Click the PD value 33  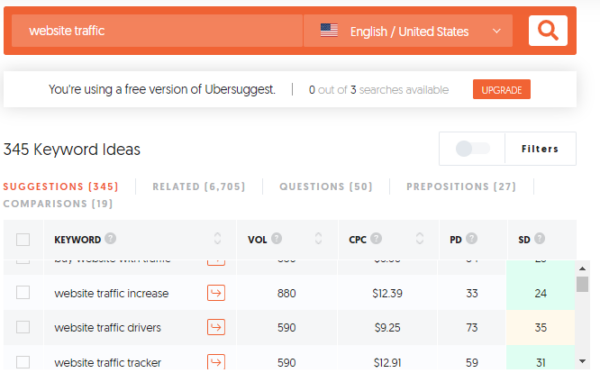(472, 293)
